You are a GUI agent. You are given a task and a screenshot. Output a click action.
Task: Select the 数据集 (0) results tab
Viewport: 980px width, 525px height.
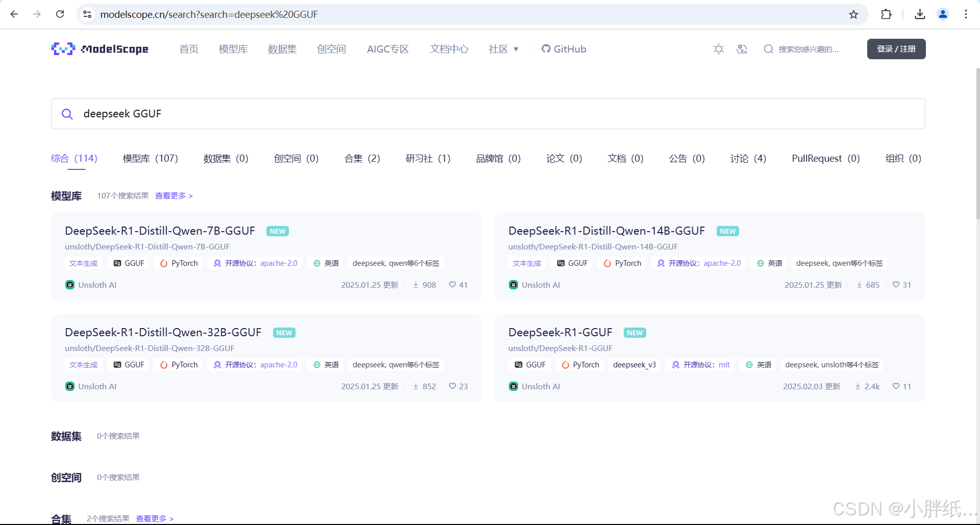[226, 159]
